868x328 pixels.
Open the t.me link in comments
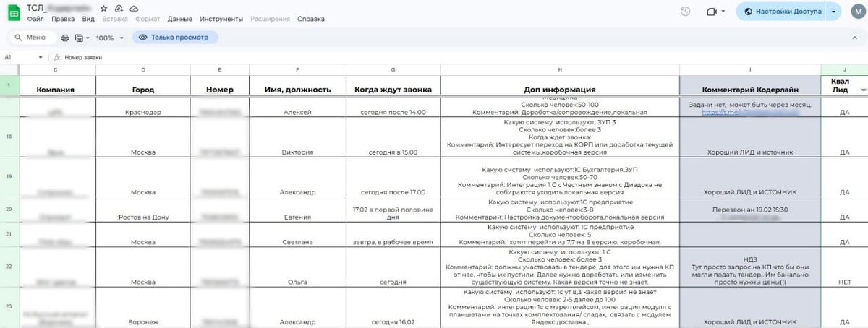(750, 113)
